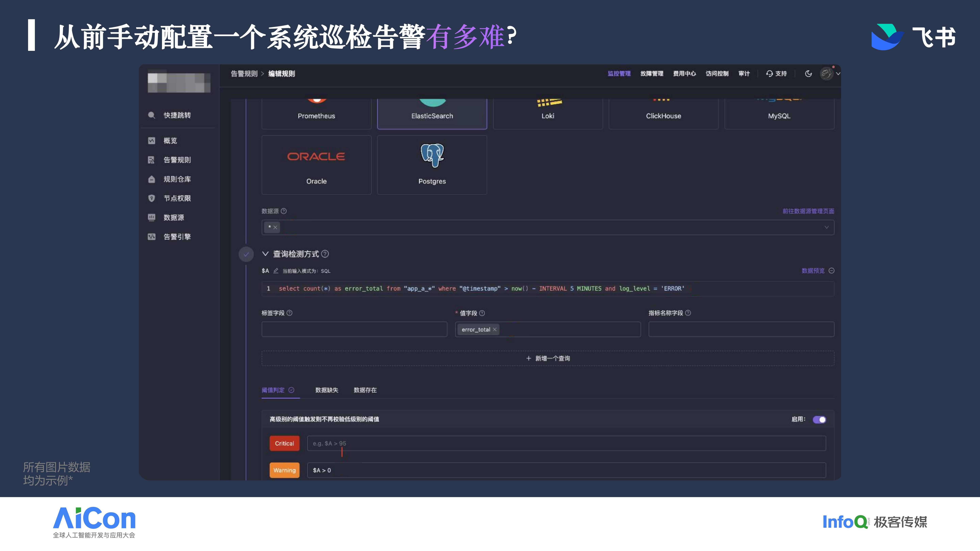Click the 指标名称字段 input box
980x551 pixels.
[741, 329]
